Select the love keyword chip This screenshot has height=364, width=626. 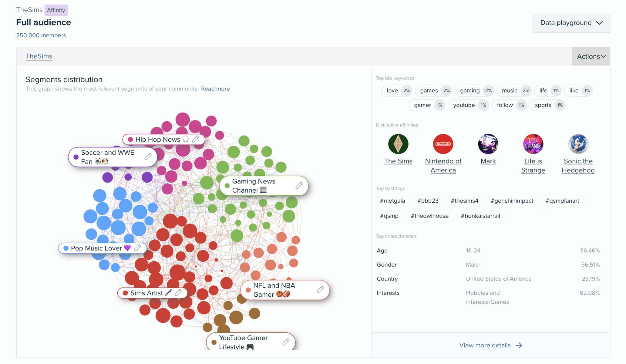pyautogui.click(x=397, y=90)
